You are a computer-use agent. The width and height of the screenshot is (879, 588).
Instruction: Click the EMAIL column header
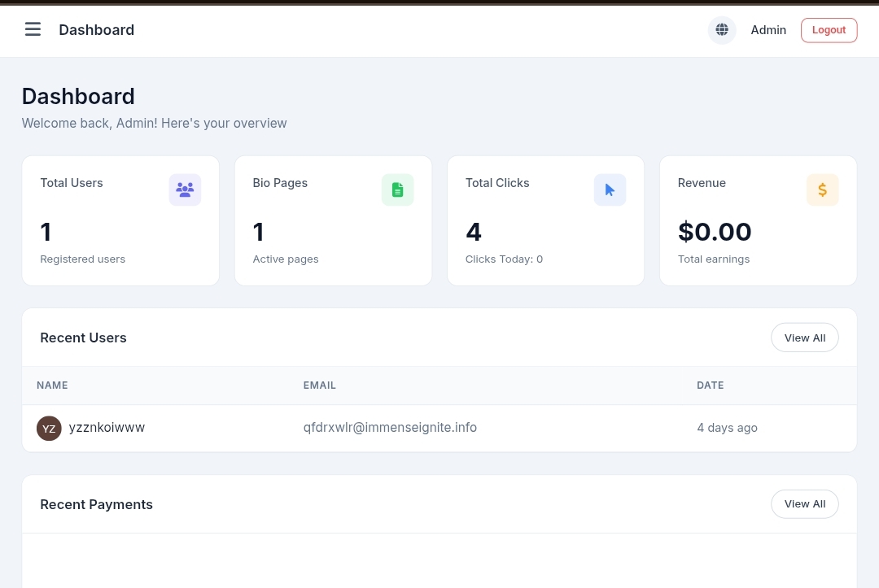coord(320,385)
